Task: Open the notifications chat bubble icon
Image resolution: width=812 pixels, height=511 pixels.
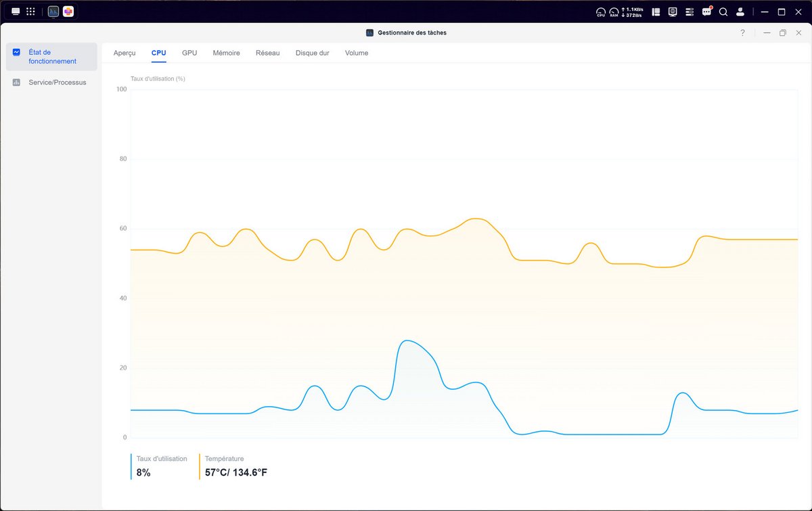Action: pyautogui.click(x=706, y=12)
